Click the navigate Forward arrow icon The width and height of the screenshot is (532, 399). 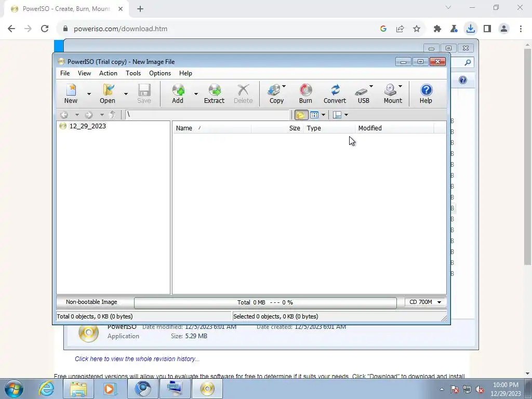click(x=89, y=115)
